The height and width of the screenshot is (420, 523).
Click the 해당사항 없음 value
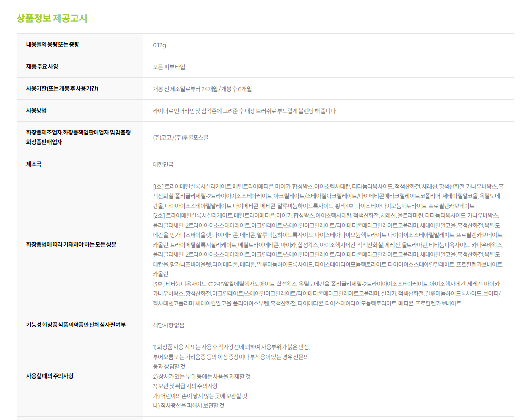tap(169, 325)
